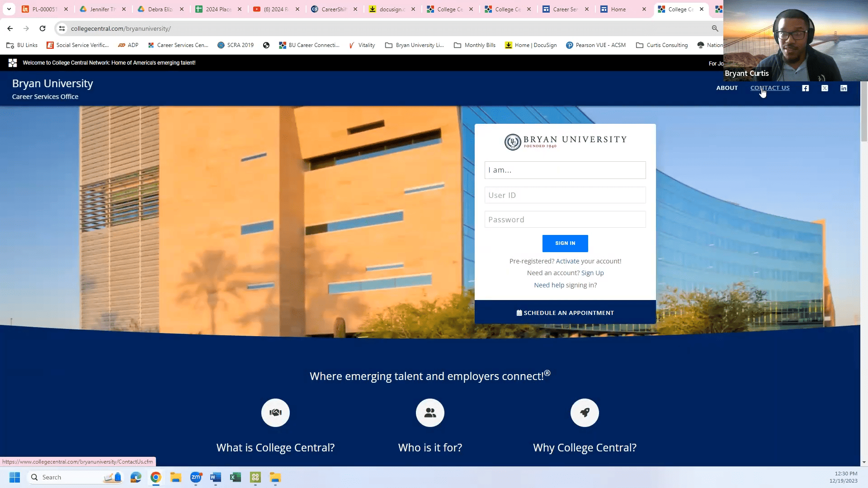
Task: Click 'Who is it for?' heading
Action: [430, 447]
